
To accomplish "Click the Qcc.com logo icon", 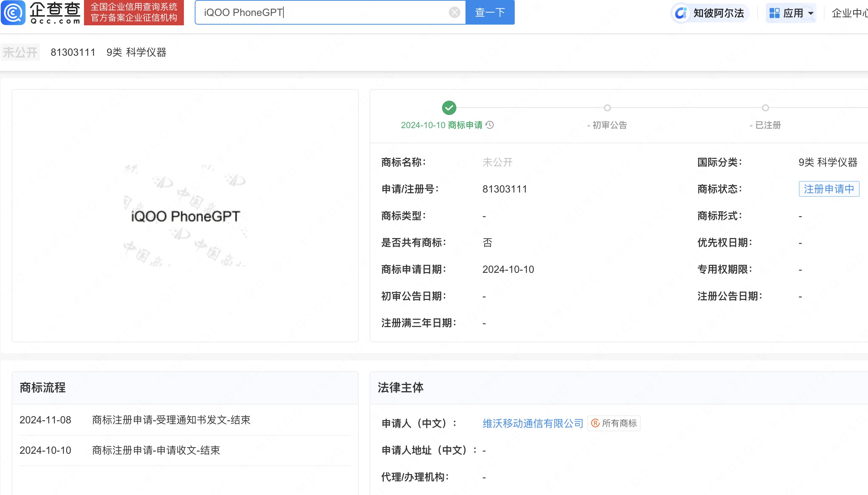I will [x=13, y=13].
